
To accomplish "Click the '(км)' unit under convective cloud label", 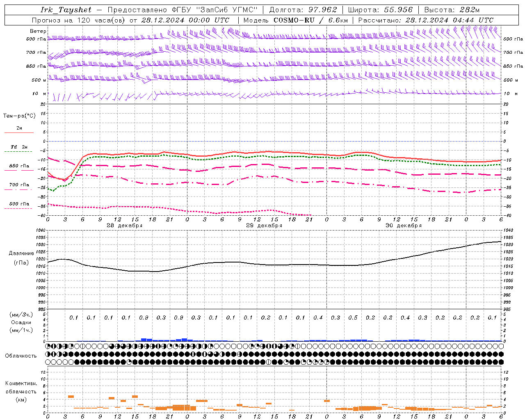I will [21, 399].
